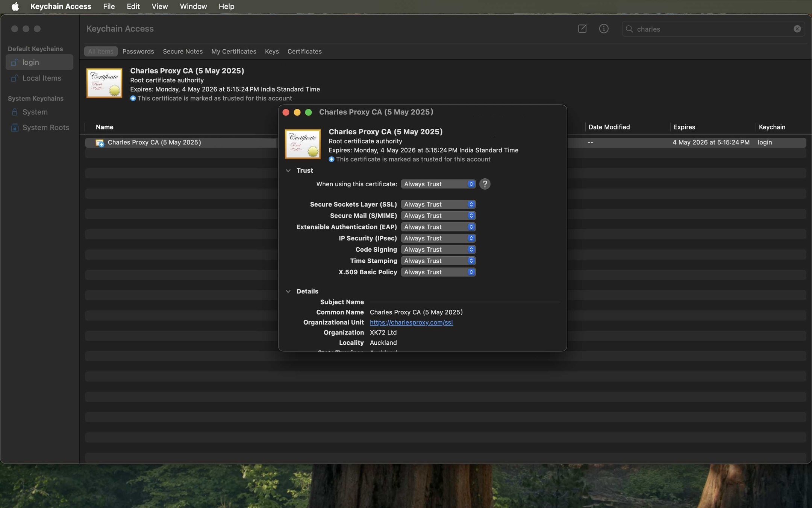Screen dimensions: 812x508
Task: Switch to the Keys tab
Action: coord(271,52)
